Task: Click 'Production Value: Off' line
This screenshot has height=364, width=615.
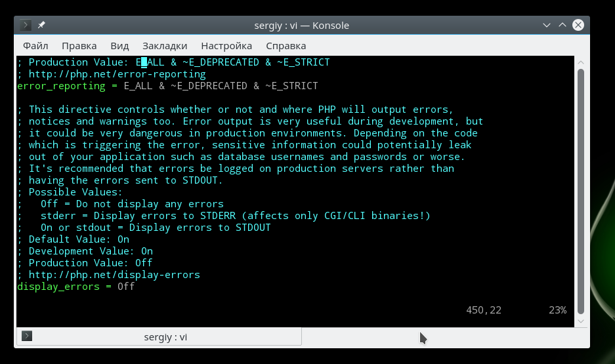Action: pos(85,263)
